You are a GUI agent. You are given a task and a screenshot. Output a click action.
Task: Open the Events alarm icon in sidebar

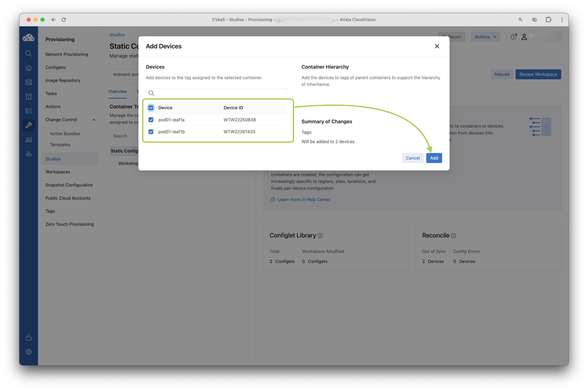(x=28, y=96)
